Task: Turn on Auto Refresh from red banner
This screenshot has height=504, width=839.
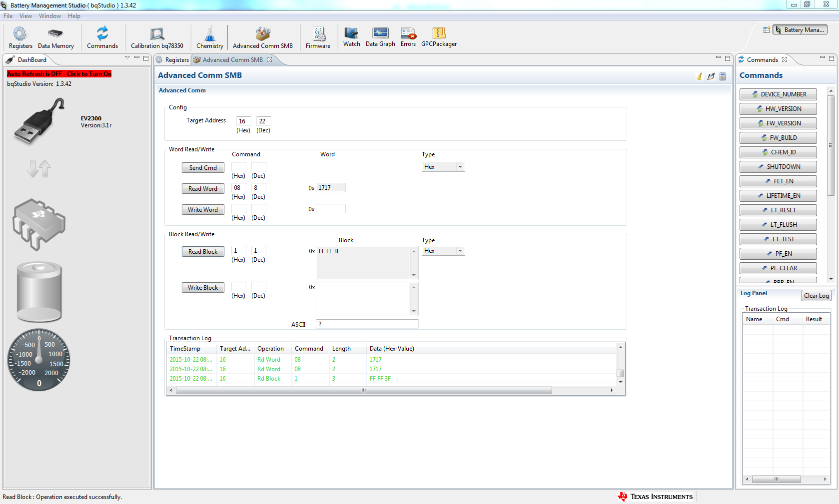Action: [59, 73]
